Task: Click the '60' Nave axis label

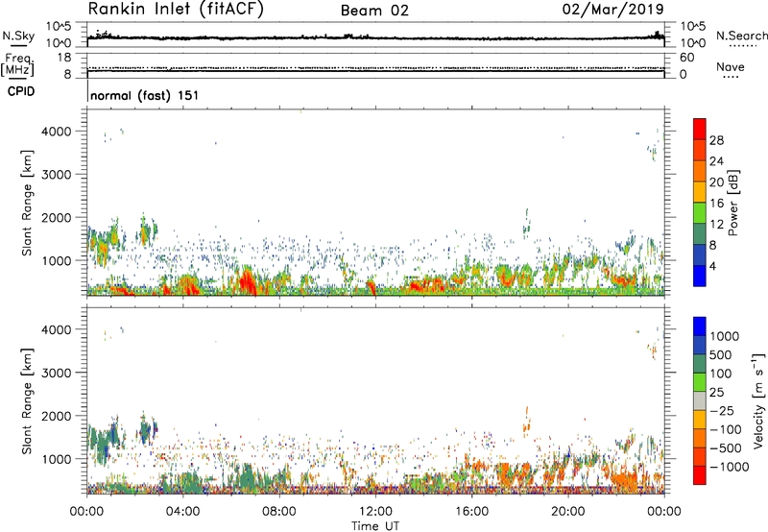Action: tap(686, 58)
